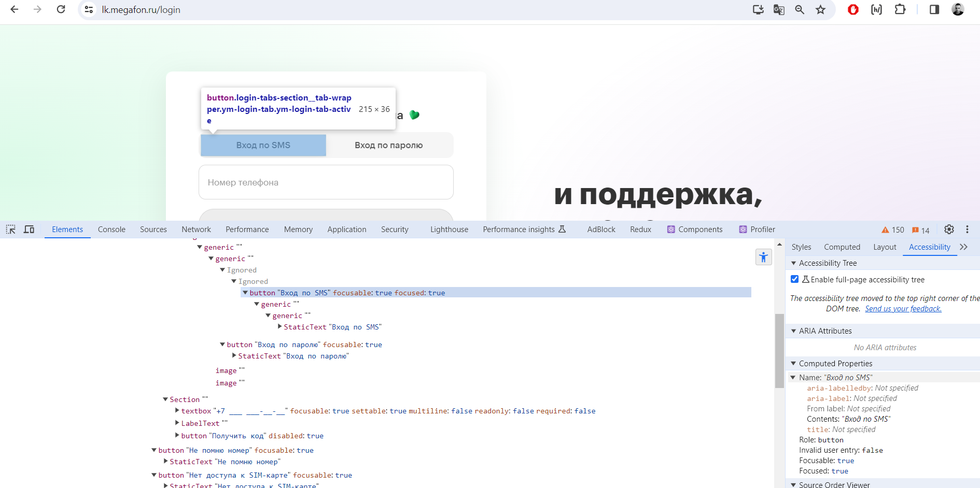Open the Styles sidebar tab
The height and width of the screenshot is (488, 980).
(x=801, y=247)
